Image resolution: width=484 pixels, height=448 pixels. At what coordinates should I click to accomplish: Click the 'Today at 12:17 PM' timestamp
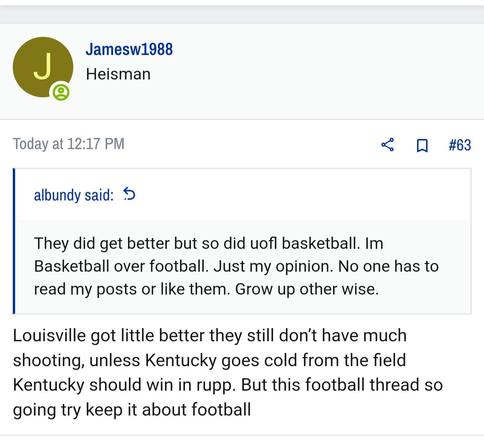(x=69, y=144)
